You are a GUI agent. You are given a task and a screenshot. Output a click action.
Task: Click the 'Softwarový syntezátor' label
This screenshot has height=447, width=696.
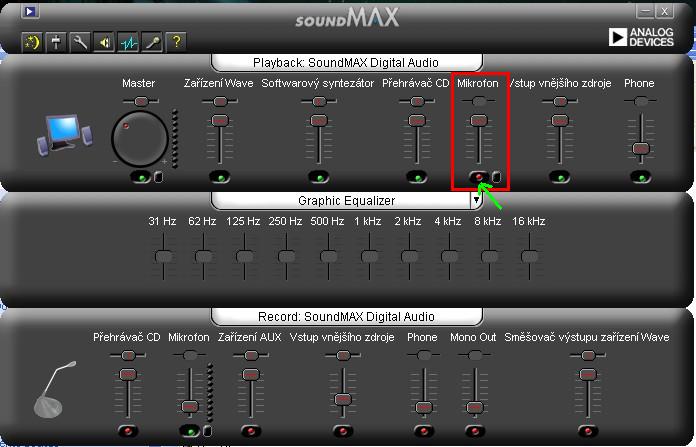pos(318,83)
